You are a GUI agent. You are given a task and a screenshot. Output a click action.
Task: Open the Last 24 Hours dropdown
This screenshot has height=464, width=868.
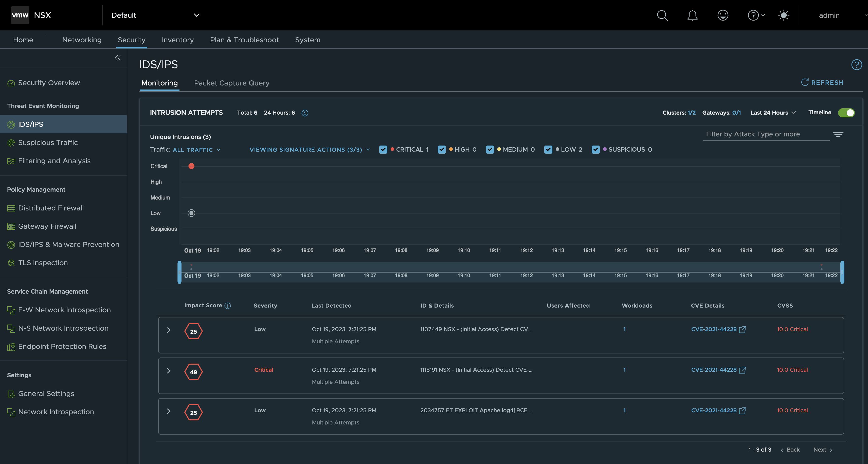point(773,113)
